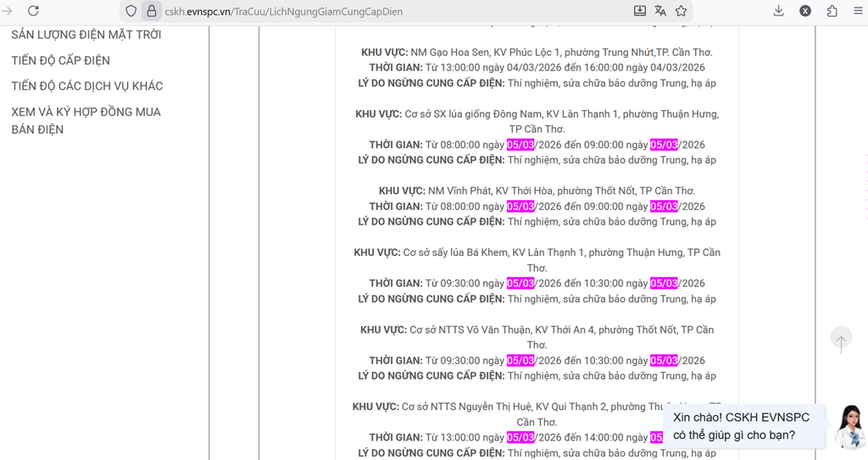Open the extensions puzzle icon
The width and height of the screenshot is (868, 460).
tap(832, 11)
